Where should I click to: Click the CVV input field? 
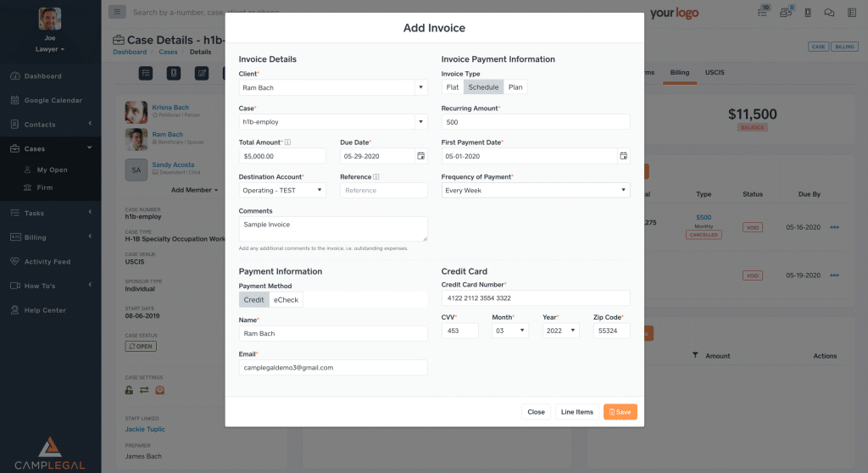click(x=460, y=331)
